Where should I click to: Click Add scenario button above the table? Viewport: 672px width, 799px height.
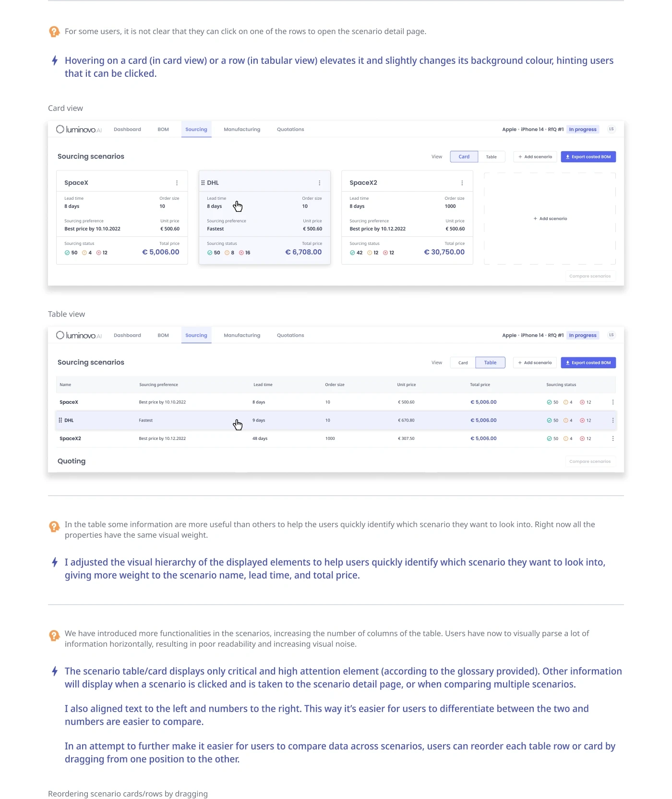535,363
